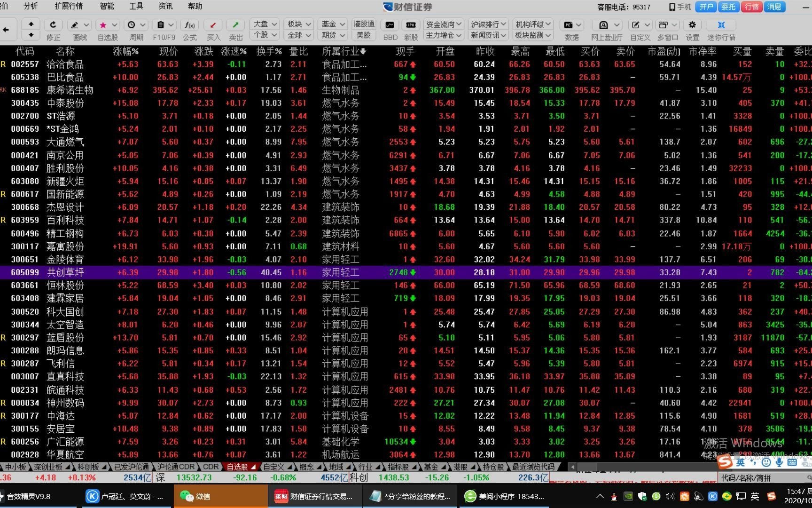Open the 新股 IPO icon
The image size is (812, 508).
tap(411, 24)
